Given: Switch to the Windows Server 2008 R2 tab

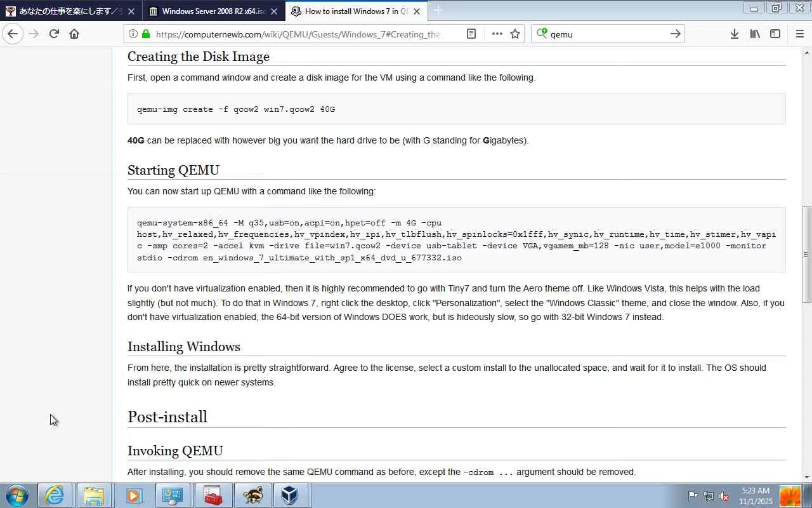Looking at the screenshot, I should tap(213, 11).
